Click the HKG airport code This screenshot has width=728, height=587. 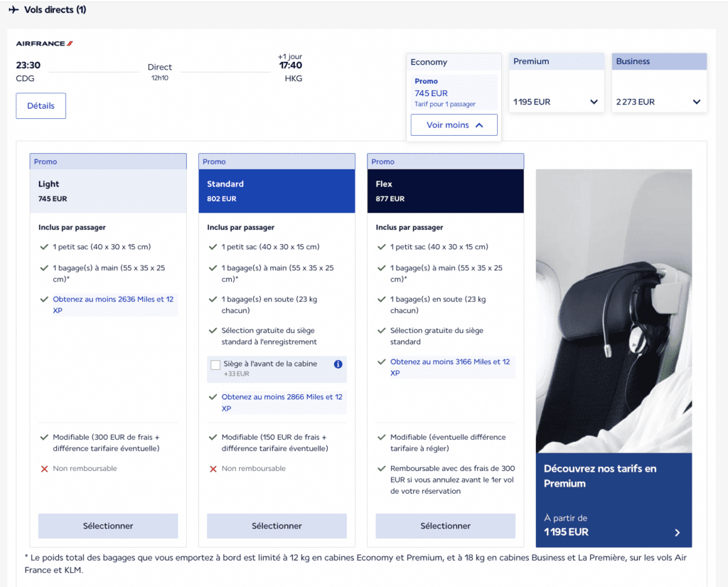click(x=294, y=78)
